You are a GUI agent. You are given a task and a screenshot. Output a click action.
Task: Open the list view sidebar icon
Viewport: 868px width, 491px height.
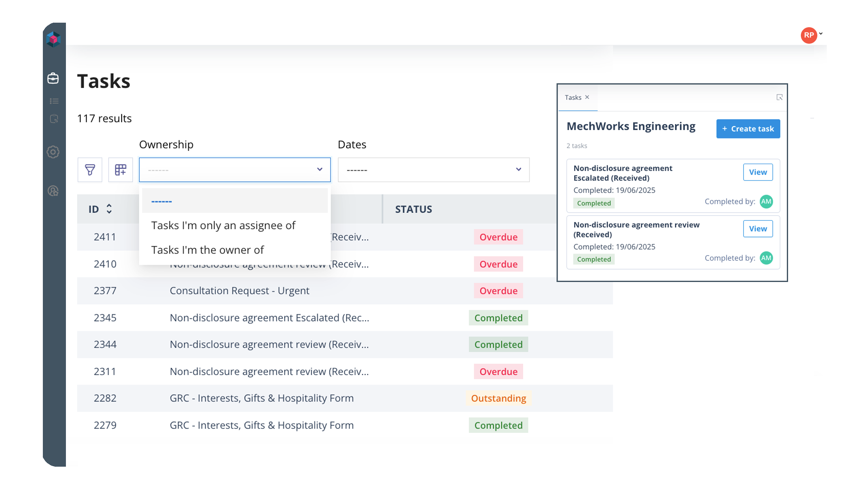pyautogui.click(x=54, y=101)
